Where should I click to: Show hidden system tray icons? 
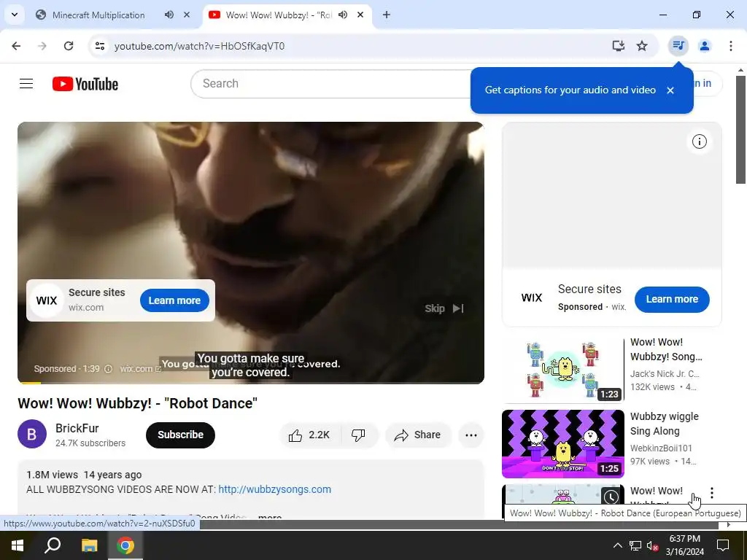[617, 545]
